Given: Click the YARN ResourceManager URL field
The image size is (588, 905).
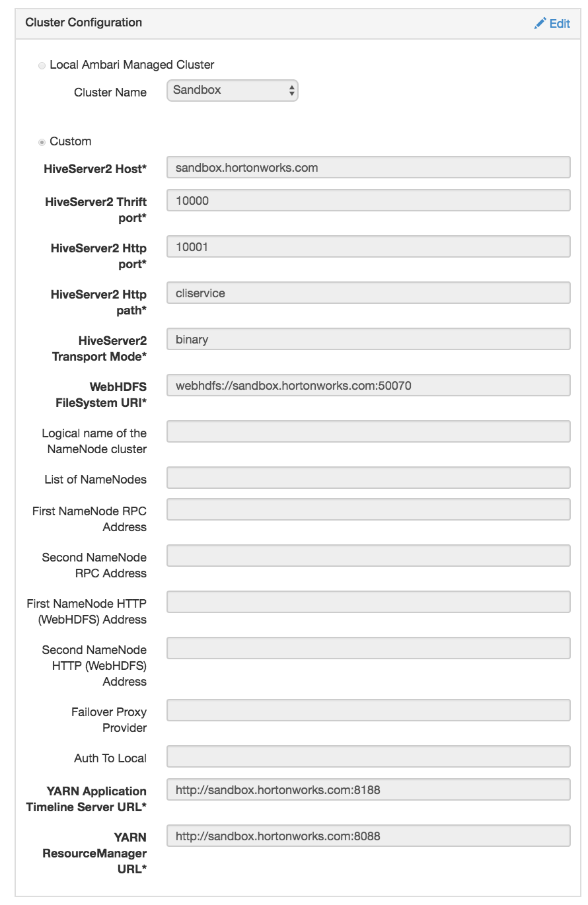Looking at the screenshot, I should pyautogui.click(x=369, y=835).
